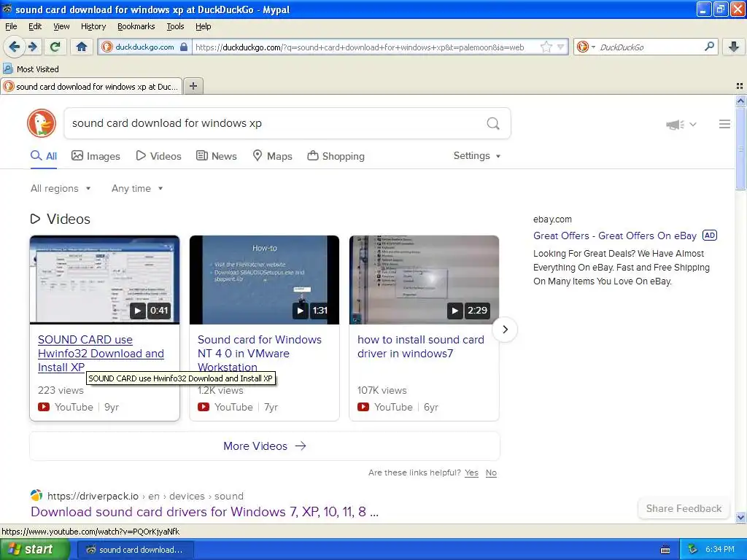747x560 pixels.
Task: Open the Edit menu
Action: coord(35,26)
